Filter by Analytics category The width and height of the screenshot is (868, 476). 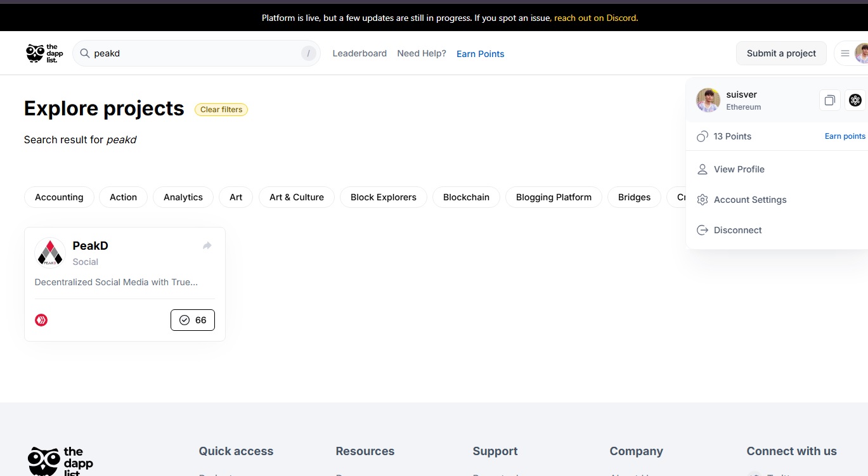(183, 197)
